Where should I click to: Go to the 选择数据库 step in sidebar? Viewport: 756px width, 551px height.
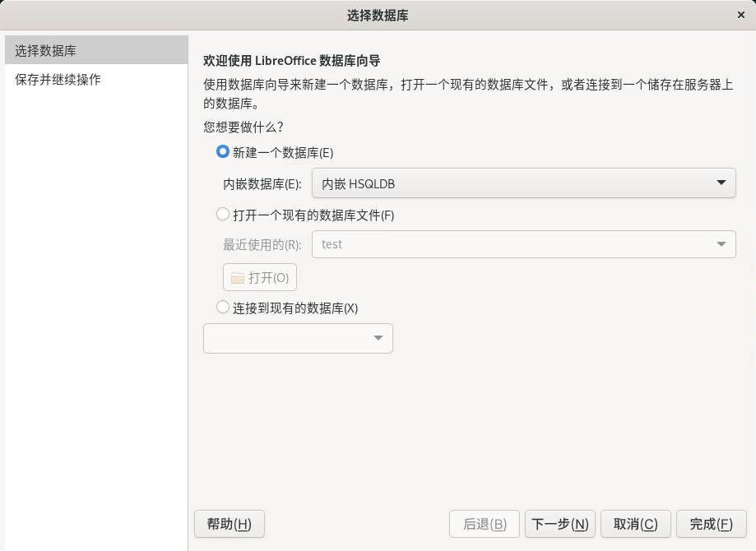(46, 51)
